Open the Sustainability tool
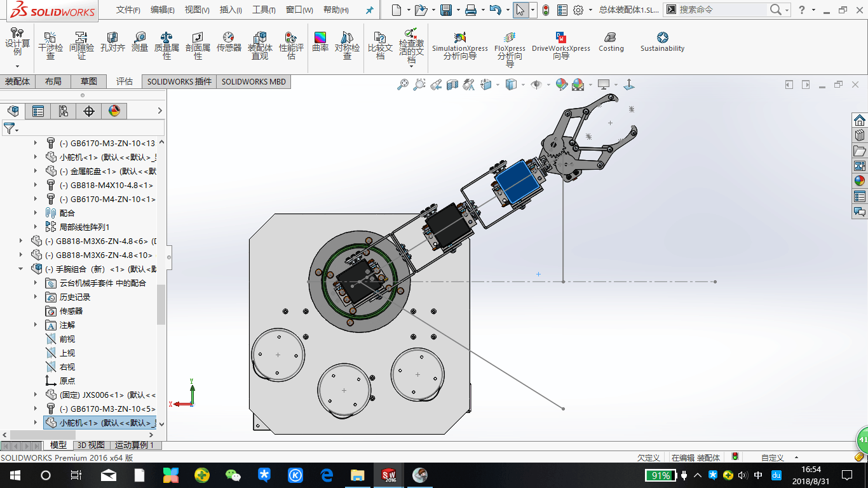Image resolution: width=868 pixels, height=488 pixels. pyautogui.click(x=662, y=42)
